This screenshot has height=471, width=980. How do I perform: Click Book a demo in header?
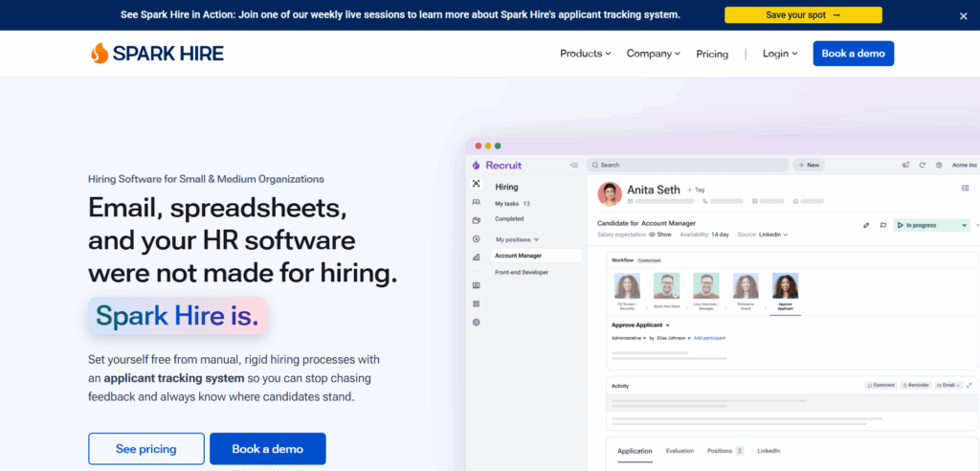click(x=853, y=54)
